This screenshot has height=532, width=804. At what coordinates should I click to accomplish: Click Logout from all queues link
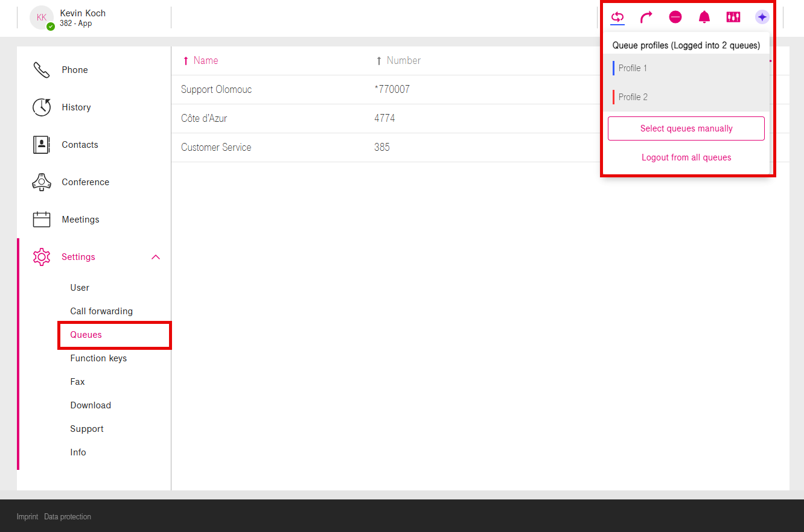[x=686, y=157]
